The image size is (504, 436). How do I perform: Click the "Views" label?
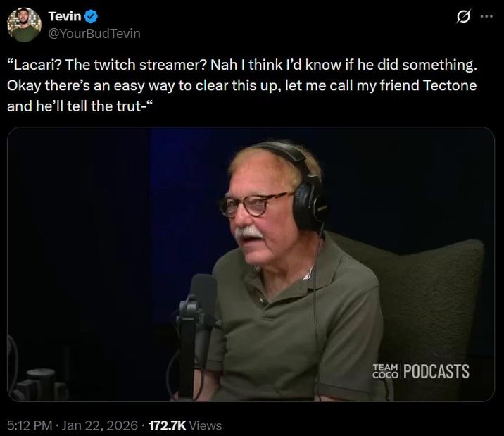(206, 425)
